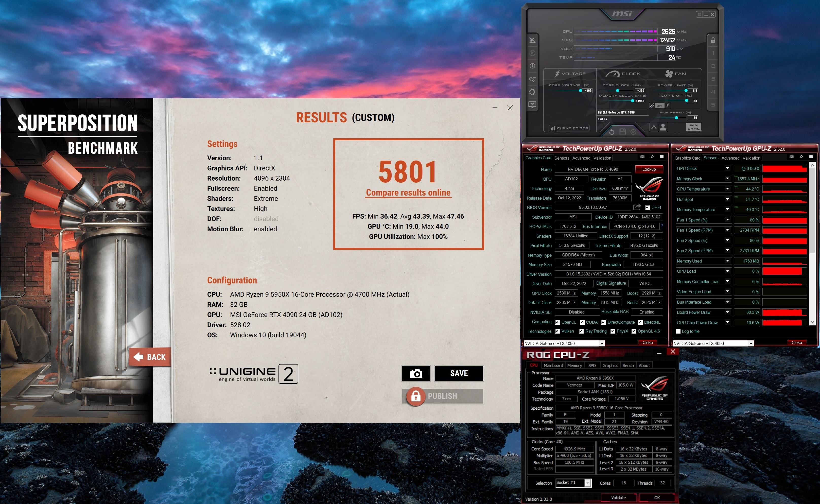Open the CPU-Z Socket #1 selection dropdown
820x504 pixels.
pos(588,483)
